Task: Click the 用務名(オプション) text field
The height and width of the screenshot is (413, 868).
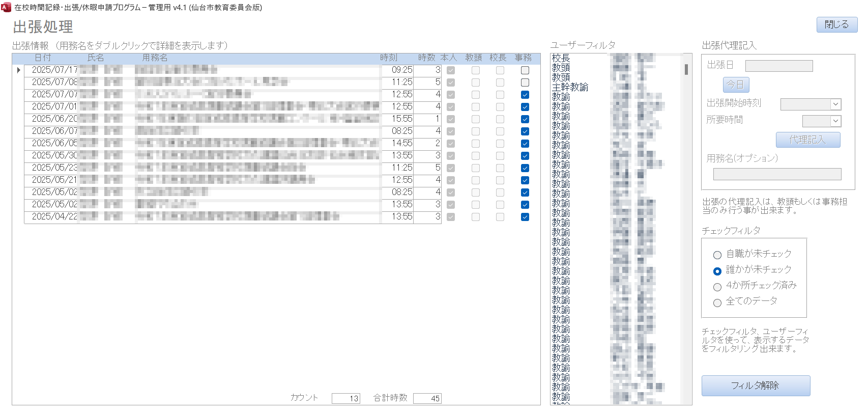Action: tap(777, 174)
